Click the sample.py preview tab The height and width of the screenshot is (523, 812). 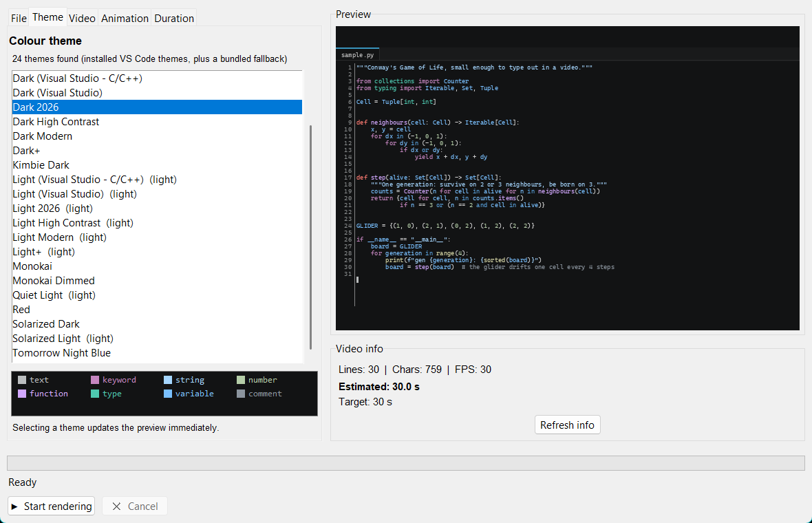357,54
